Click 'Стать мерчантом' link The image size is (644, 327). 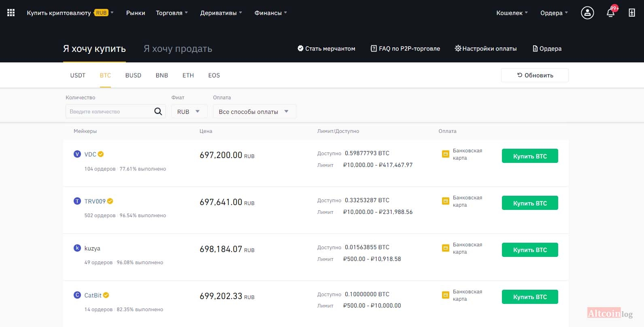coord(326,49)
